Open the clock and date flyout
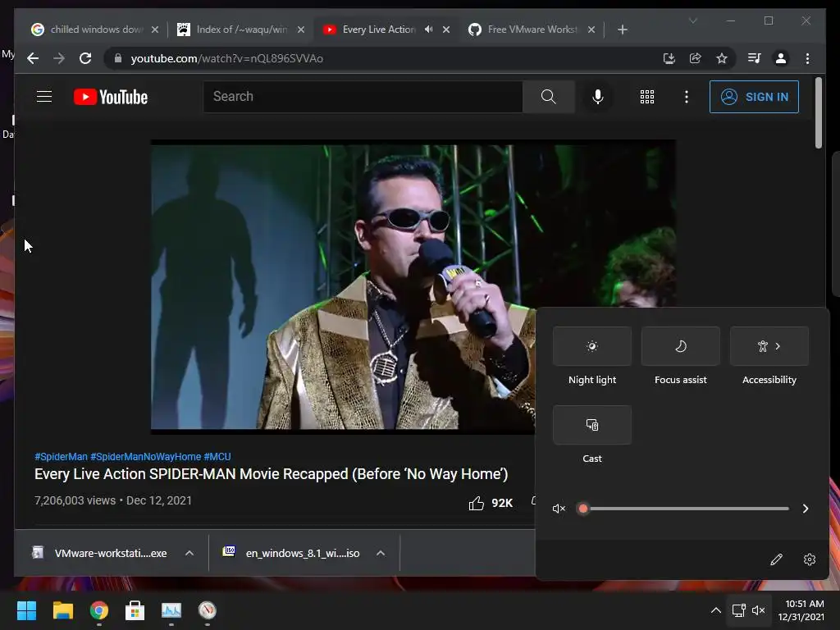Image resolution: width=840 pixels, height=630 pixels. pyautogui.click(x=801, y=610)
